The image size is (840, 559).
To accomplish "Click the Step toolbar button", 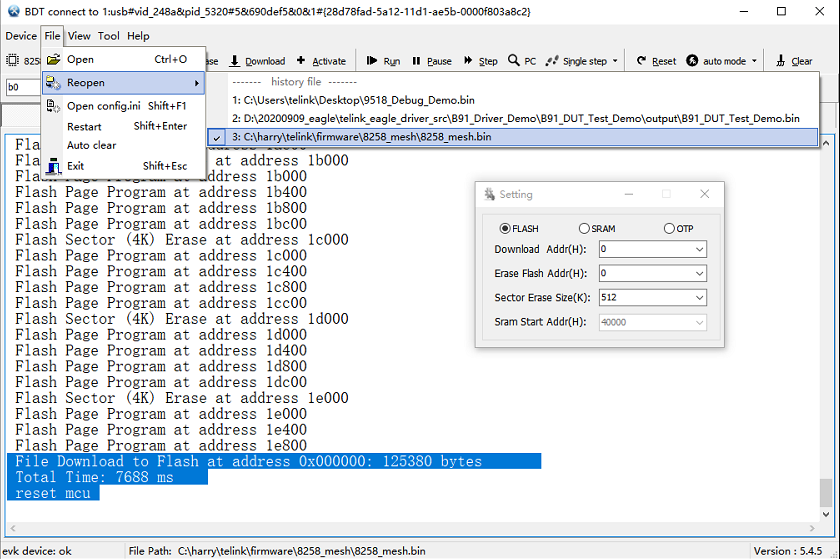I will 480,61.
